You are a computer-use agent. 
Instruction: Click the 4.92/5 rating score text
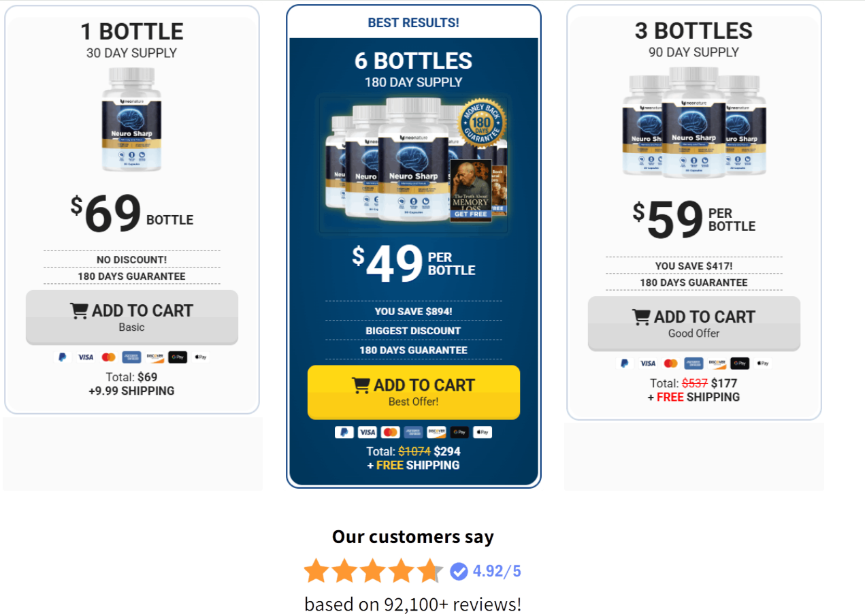(x=497, y=571)
